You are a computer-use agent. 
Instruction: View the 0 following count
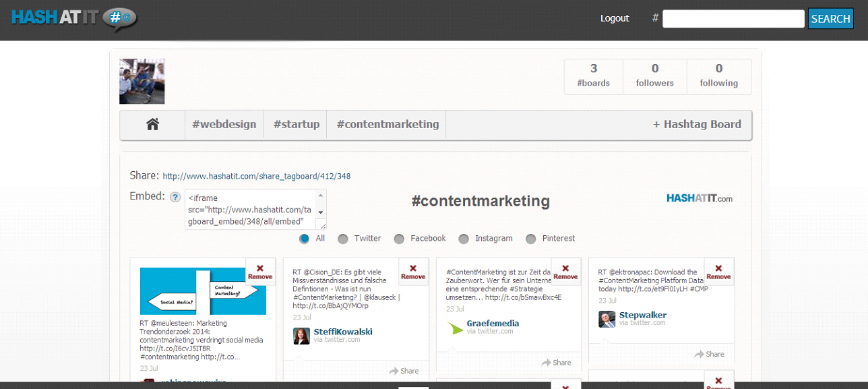[719, 75]
